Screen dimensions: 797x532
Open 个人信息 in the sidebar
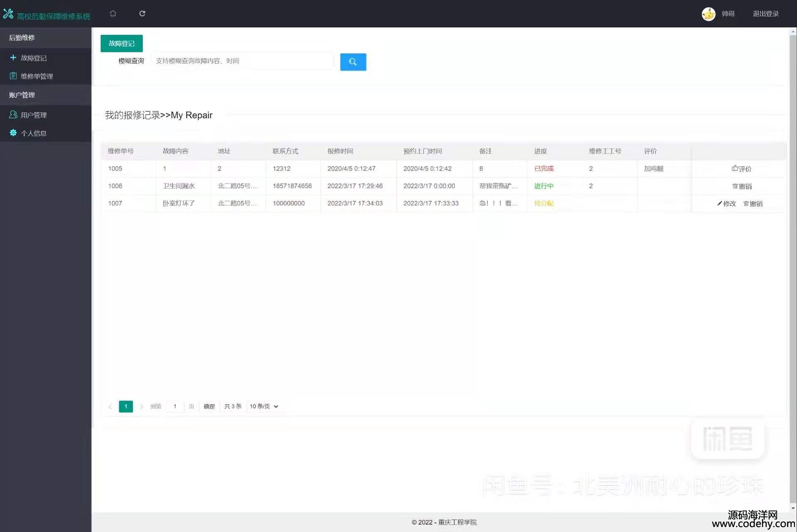point(34,133)
